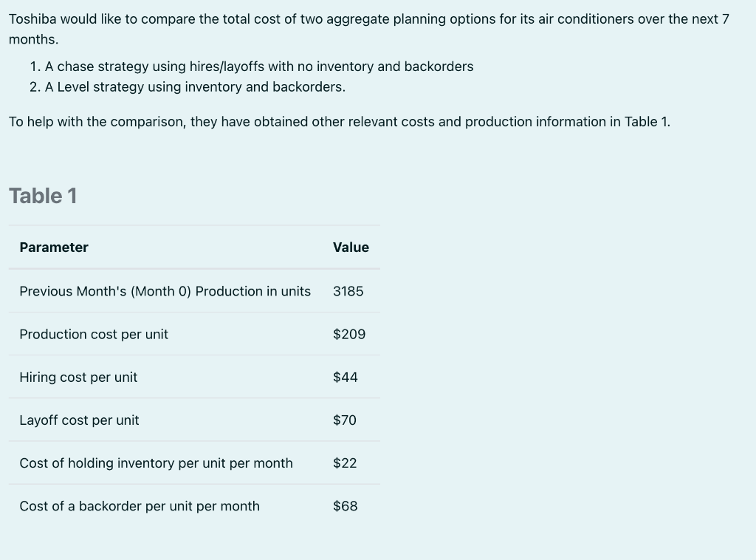756x560 pixels.
Task: Click the Hiring cost per unit label
Action: (x=78, y=378)
